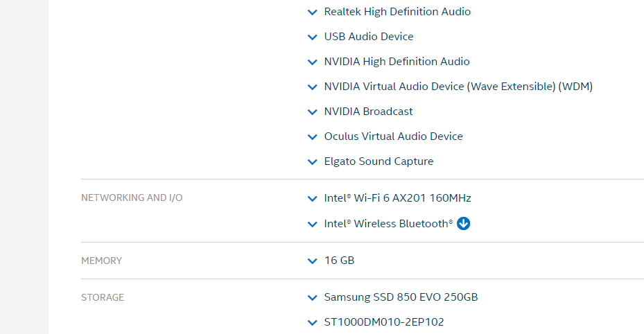Select the Elgato Sound Capture text

click(x=378, y=161)
